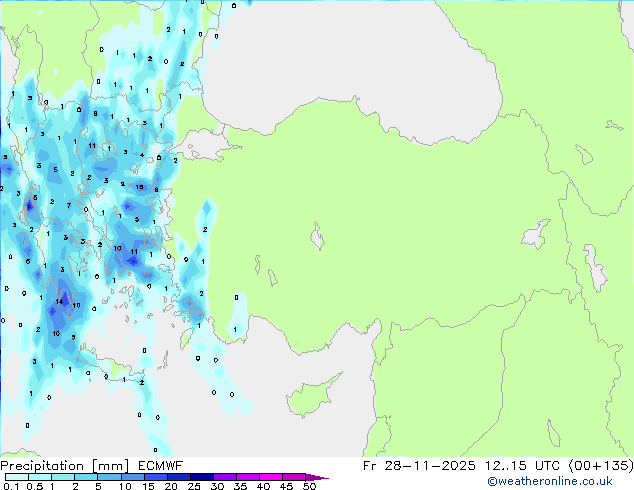Click the 40–45 mm magenta legend swatch

click(271, 477)
